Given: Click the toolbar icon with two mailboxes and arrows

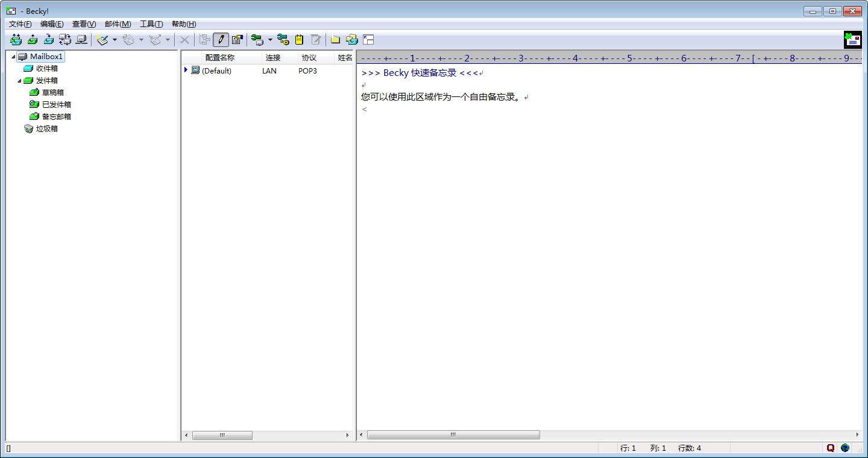Looking at the screenshot, I should pyautogui.click(x=65, y=40).
